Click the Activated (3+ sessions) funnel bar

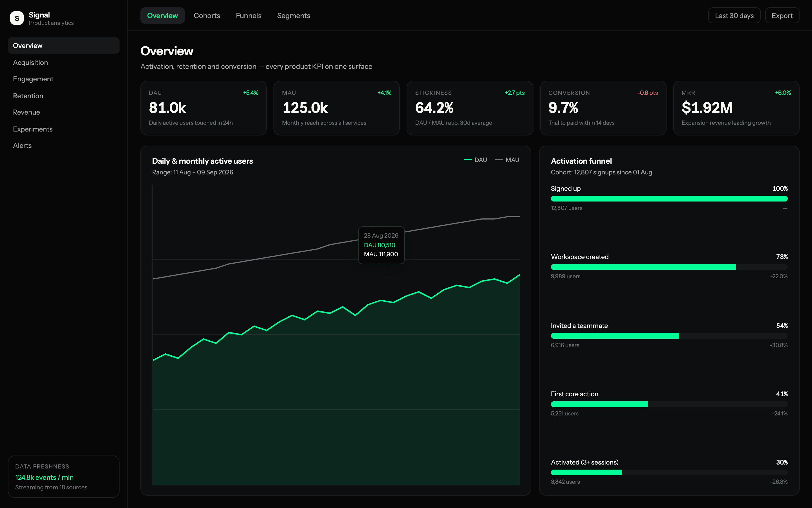[669, 473]
